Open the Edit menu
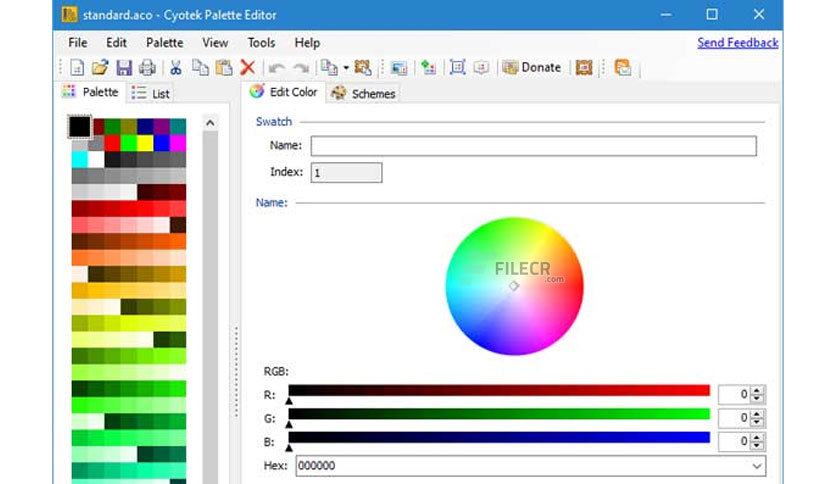 [116, 43]
